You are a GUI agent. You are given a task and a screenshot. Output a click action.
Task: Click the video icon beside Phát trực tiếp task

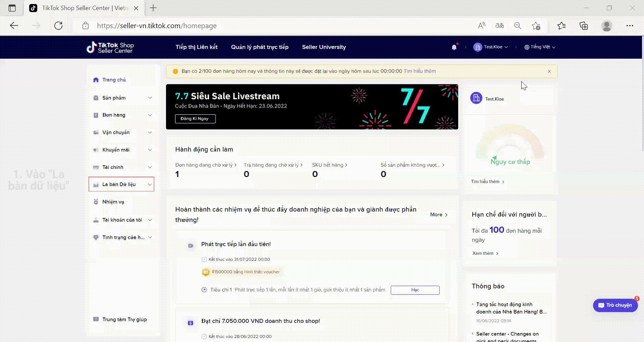191,246
